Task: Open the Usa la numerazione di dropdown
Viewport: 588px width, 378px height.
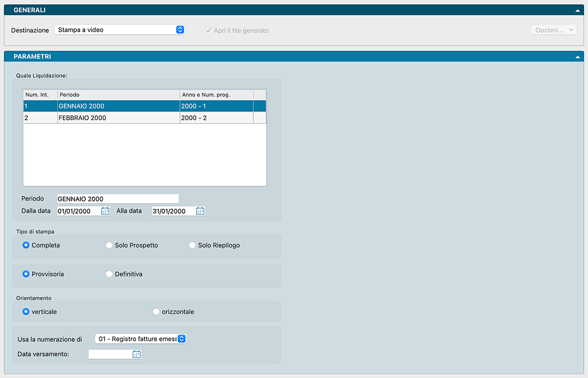Action: pos(141,339)
